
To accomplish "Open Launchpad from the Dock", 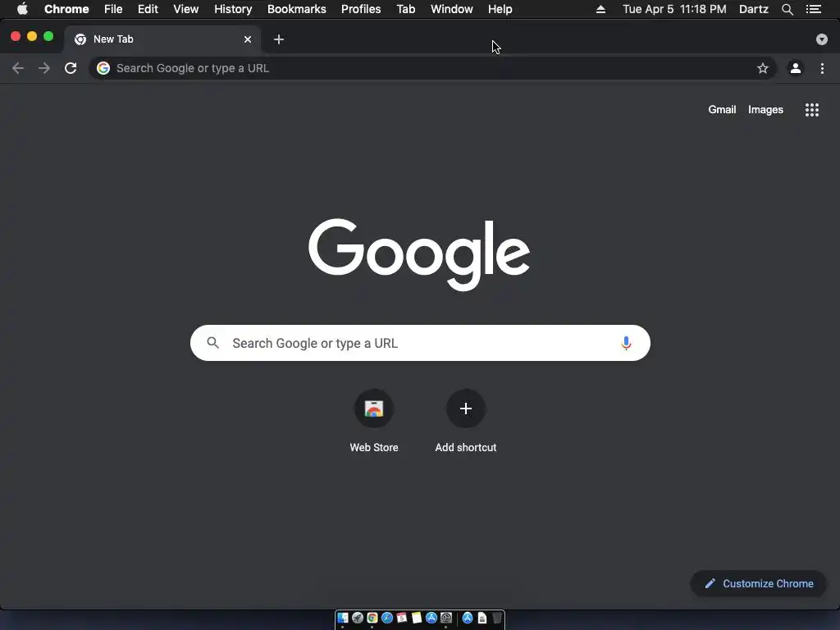I will point(358,618).
